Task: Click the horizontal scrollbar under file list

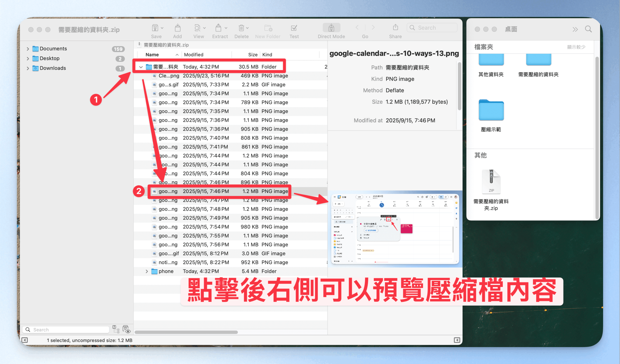Action: pos(186,332)
